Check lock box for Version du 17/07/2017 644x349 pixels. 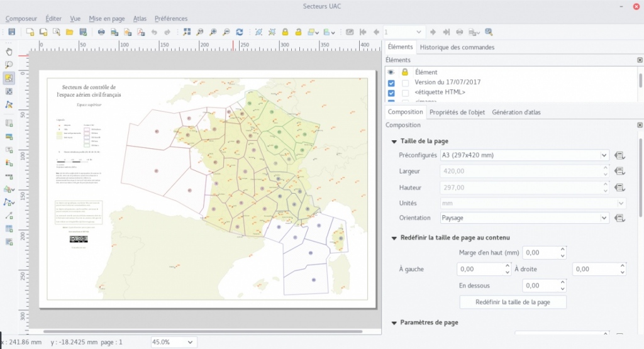coord(406,82)
